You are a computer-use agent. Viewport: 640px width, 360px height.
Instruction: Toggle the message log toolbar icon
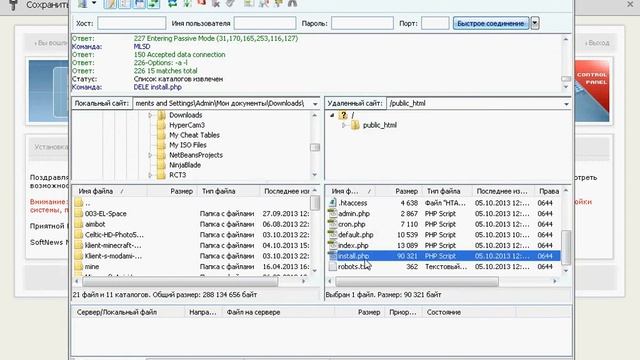coord(110,4)
